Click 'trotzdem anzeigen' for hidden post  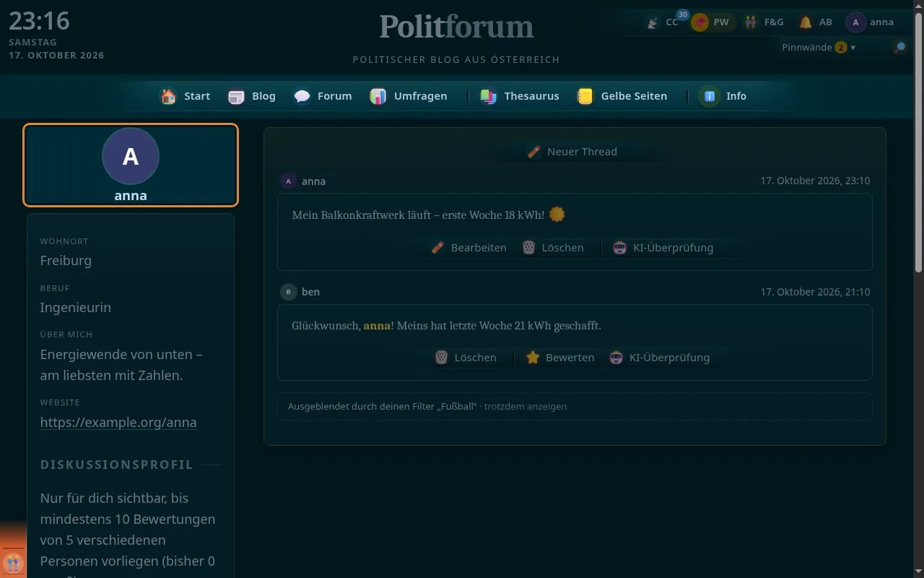525,406
